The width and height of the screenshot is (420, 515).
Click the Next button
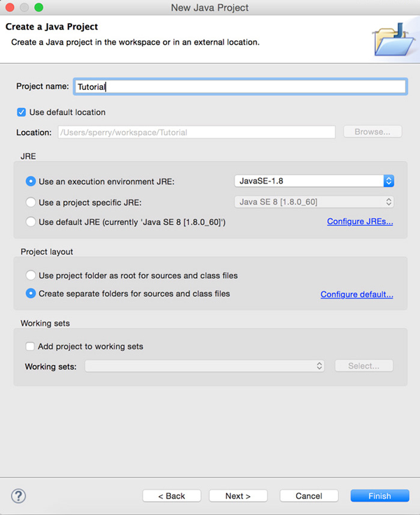(238, 496)
